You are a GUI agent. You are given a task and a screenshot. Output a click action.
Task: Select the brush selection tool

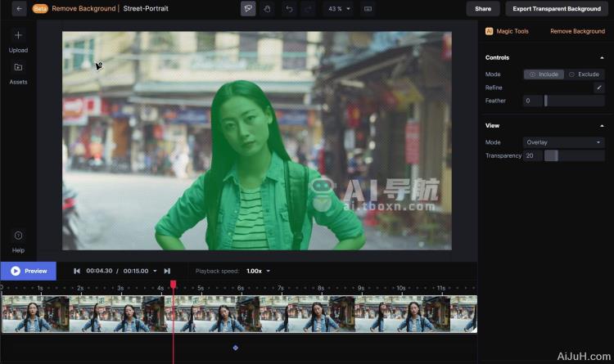click(248, 9)
